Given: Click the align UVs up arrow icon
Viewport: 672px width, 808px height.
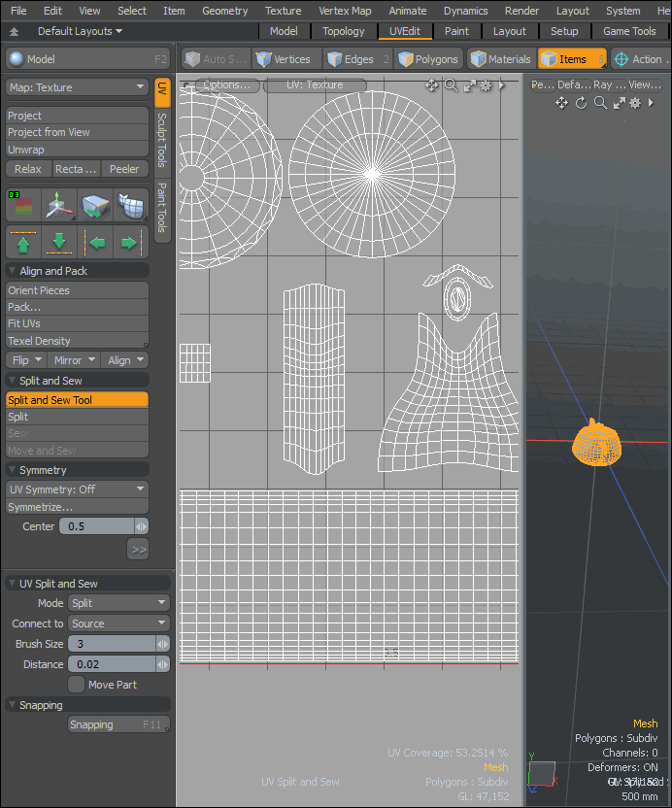Looking at the screenshot, I should point(22,243).
